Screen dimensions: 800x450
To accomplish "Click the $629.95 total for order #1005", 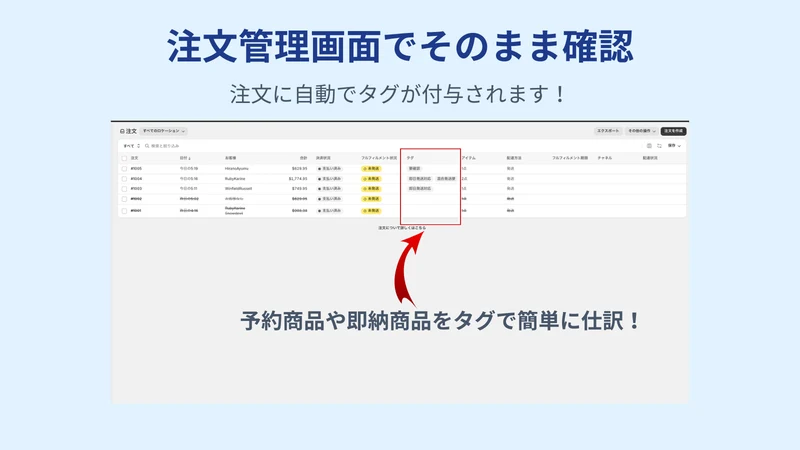I will [x=299, y=168].
